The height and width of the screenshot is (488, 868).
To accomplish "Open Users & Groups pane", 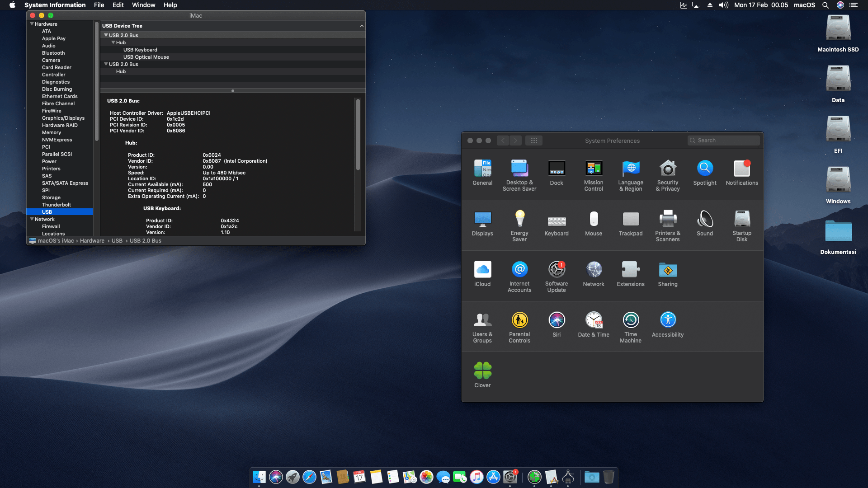I will tap(482, 327).
